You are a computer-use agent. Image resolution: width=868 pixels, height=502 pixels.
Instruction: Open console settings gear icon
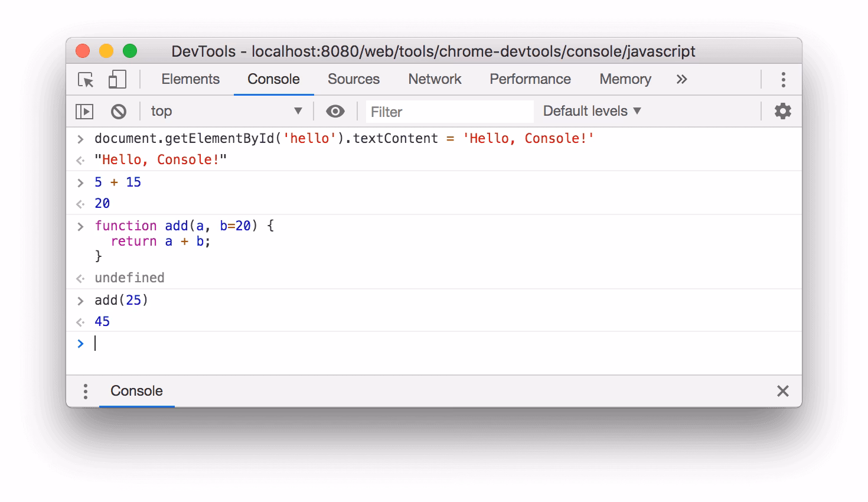pyautogui.click(x=783, y=111)
